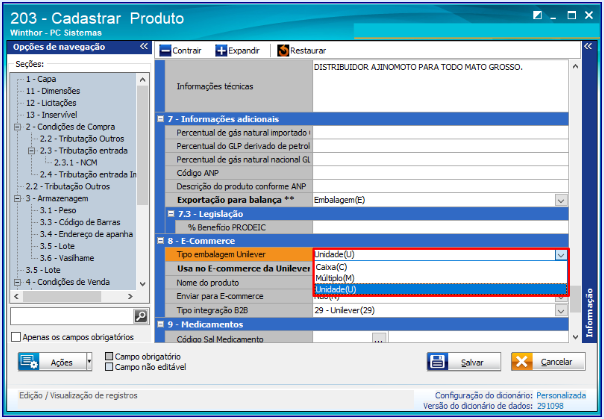Collapse 3 - Armazenagem tree node
The image size is (604, 419).
coord(17,198)
